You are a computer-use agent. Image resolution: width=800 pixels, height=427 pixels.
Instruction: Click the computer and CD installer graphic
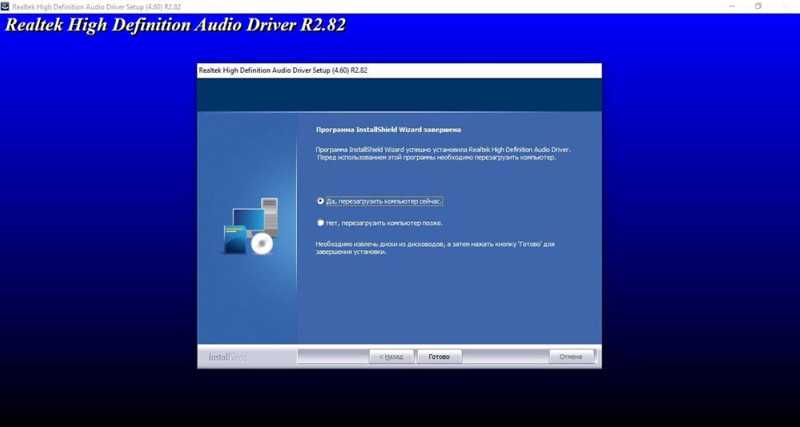coord(252,226)
